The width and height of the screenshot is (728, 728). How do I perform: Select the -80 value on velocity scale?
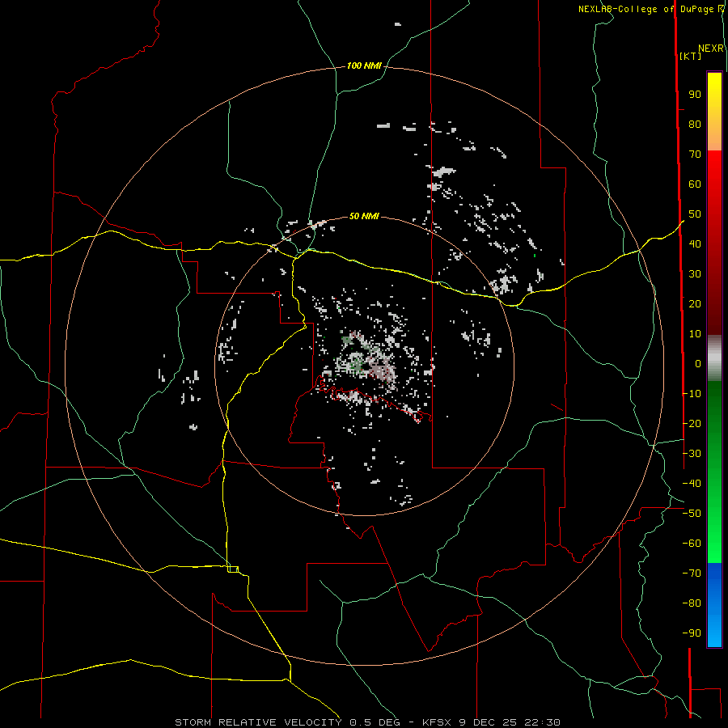click(x=692, y=603)
